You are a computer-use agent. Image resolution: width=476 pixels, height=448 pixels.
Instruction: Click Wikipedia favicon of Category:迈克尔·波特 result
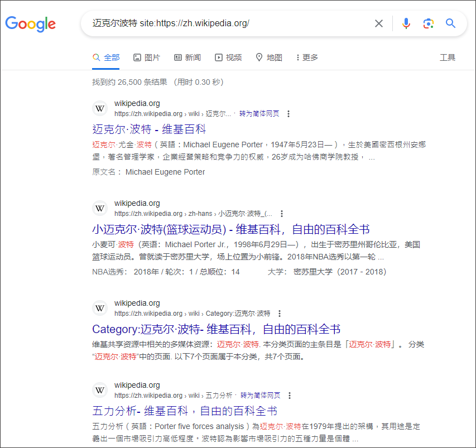pyautogui.click(x=100, y=308)
